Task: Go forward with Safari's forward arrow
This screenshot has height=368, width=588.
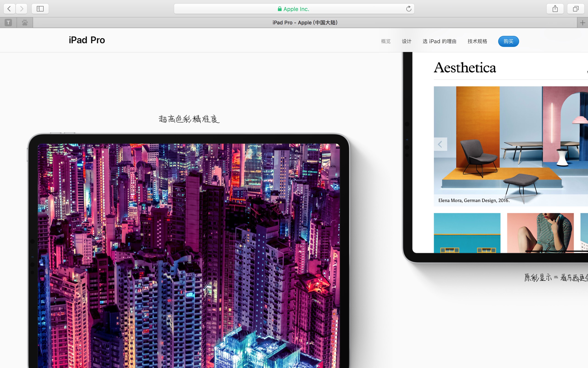Action: [22, 9]
